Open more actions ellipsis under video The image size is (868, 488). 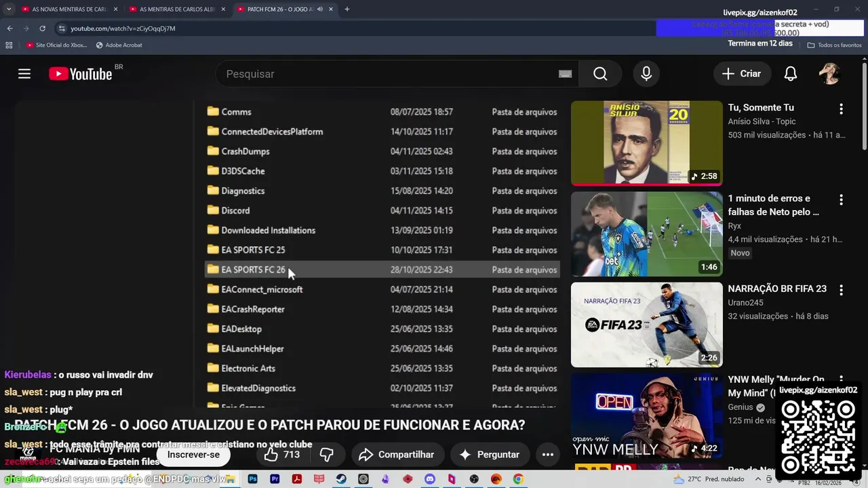(x=548, y=455)
